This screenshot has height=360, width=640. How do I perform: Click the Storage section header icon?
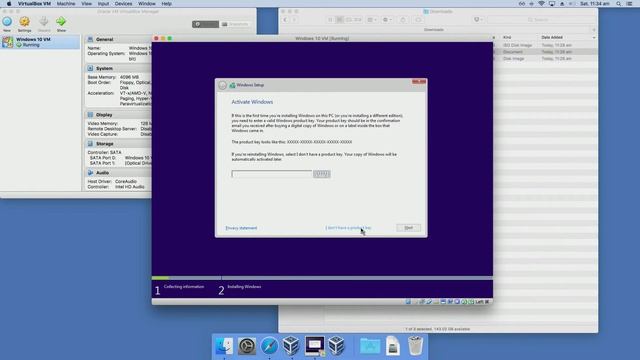(x=90, y=144)
